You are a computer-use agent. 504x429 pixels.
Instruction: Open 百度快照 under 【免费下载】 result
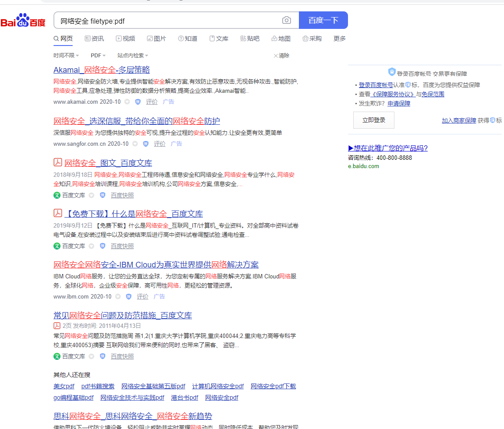[x=122, y=246]
